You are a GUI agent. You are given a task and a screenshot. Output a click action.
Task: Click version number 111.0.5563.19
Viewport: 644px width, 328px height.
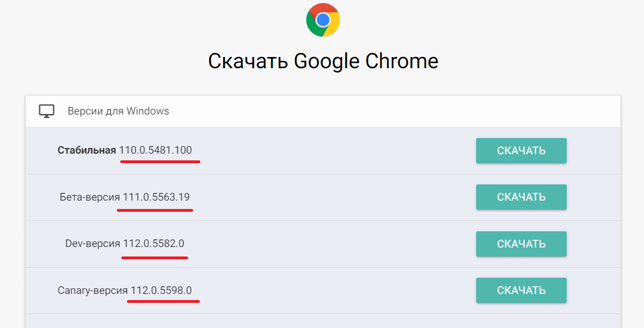point(156,197)
